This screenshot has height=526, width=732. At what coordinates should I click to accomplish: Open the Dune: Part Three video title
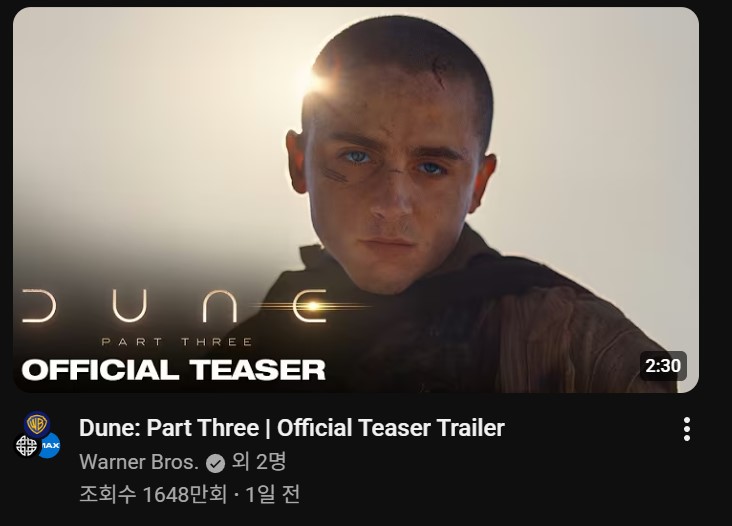(292, 428)
